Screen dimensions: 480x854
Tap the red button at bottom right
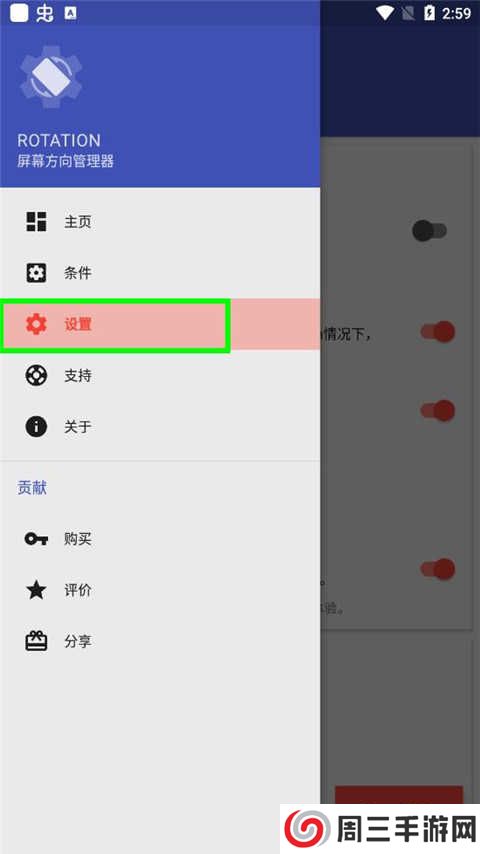click(399, 795)
